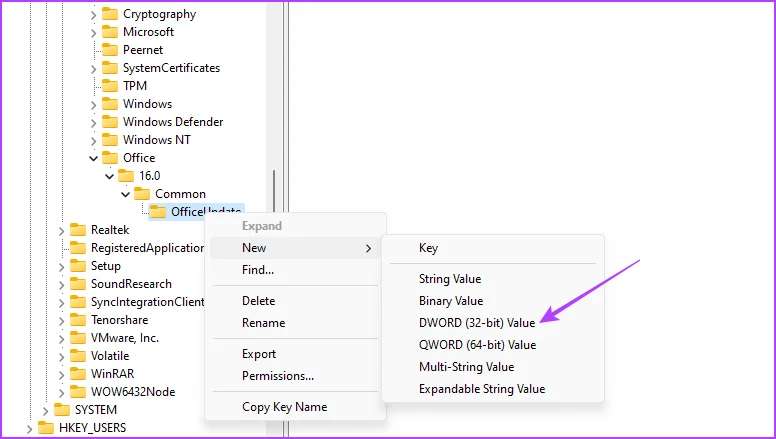The width and height of the screenshot is (776, 439).
Task: Select the VMware, Inc. key label
Action: [125, 338]
